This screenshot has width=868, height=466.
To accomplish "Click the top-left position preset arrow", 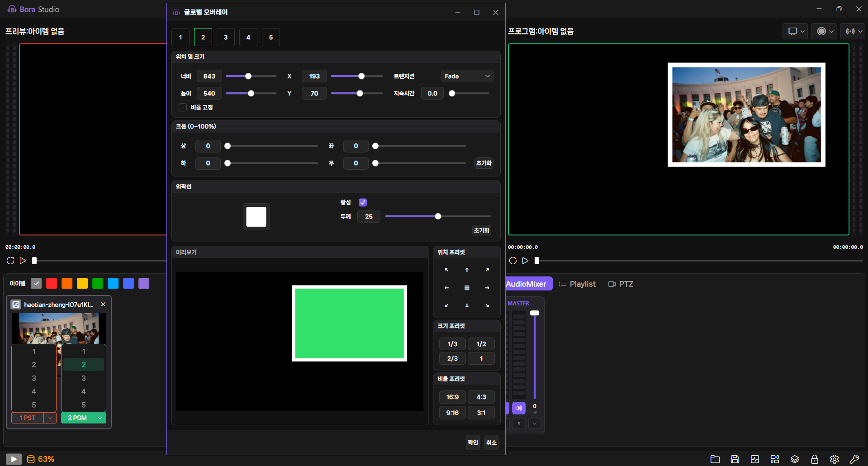I will [446, 270].
